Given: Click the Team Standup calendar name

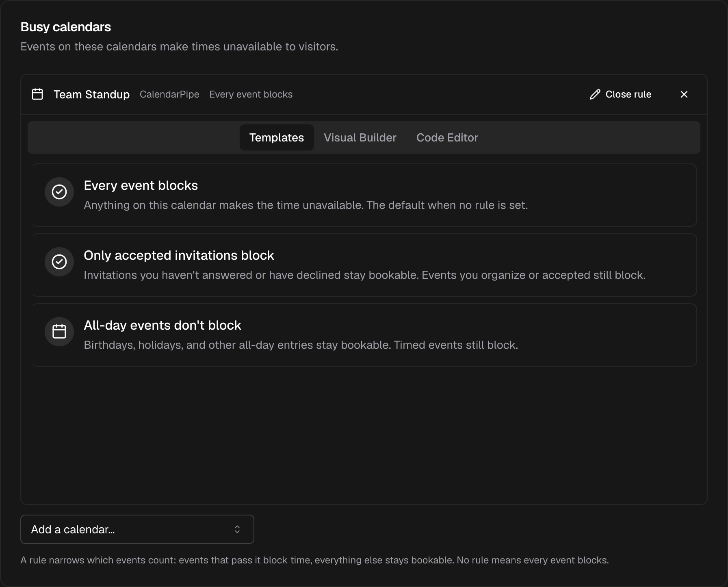Looking at the screenshot, I should 91,94.
